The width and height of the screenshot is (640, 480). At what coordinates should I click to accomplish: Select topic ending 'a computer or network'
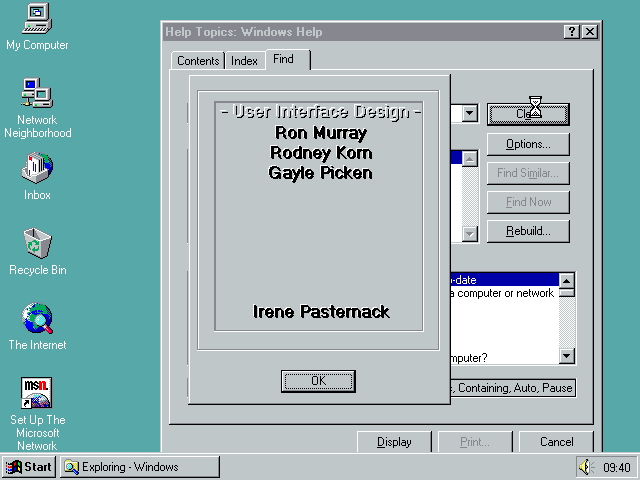coord(504,293)
